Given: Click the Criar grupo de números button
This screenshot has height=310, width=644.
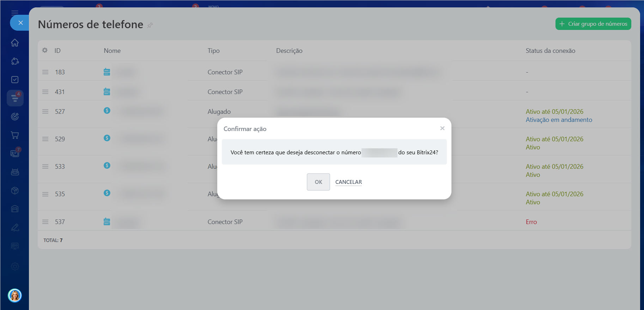Looking at the screenshot, I should pyautogui.click(x=593, y=24).
